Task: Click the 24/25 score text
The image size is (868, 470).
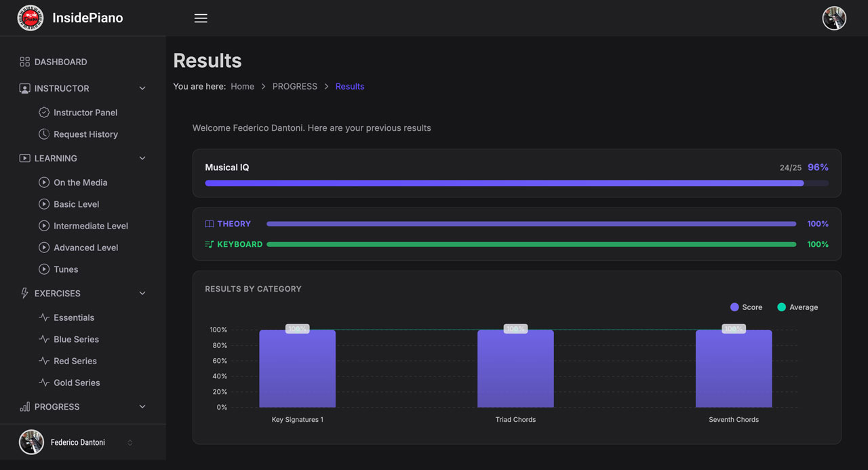Action: coord(791,168)
